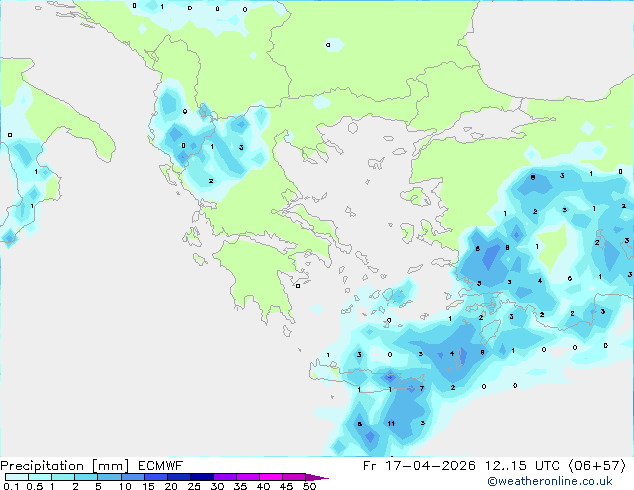Click the "35" legend scale label

pyautogui.click(x=240, y=486)
